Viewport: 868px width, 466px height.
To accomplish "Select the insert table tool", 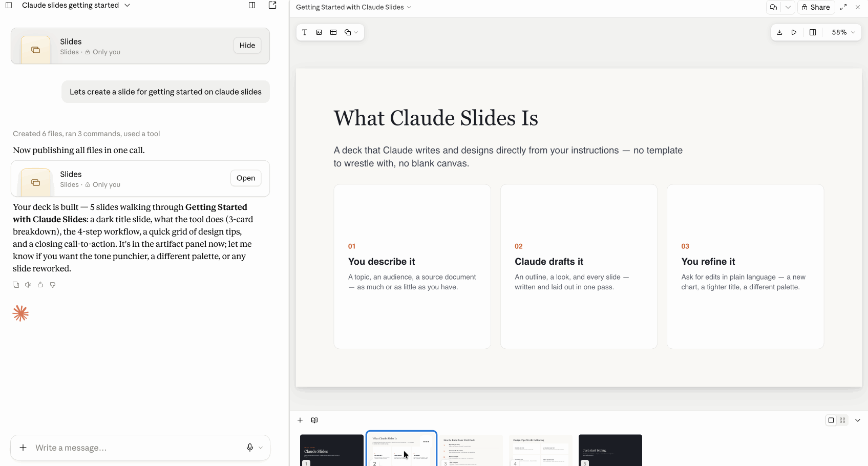I will point(333,32).
